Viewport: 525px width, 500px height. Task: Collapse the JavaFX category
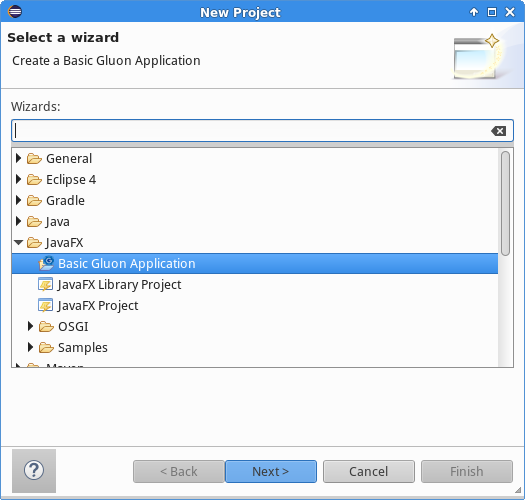tap(19, 242)
